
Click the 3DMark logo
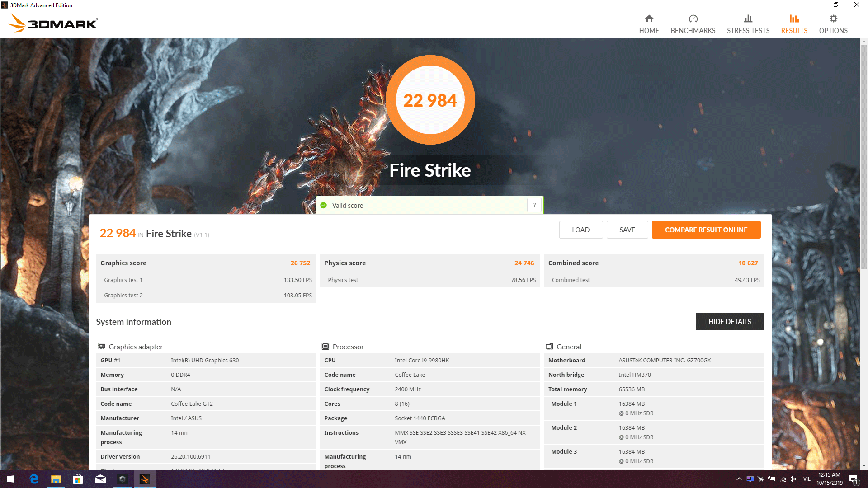coord(53,23)
